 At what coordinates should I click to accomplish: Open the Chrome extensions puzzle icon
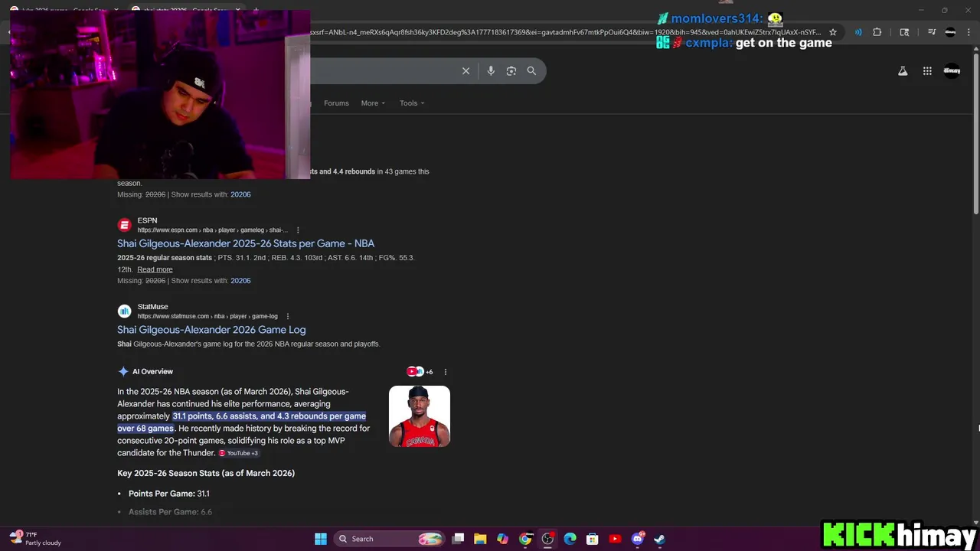click(877, 32)
